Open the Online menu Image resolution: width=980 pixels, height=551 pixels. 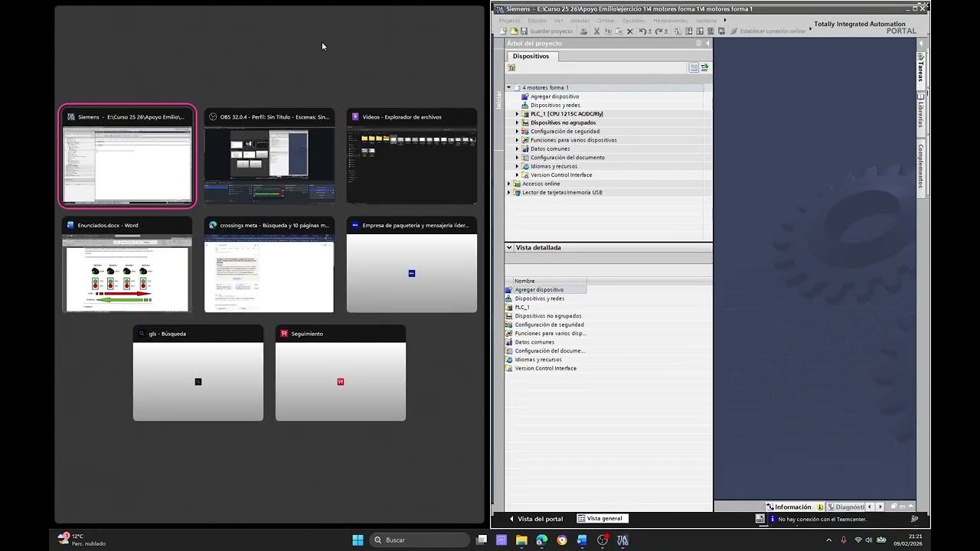pyautogui.click(x=606, y=21)
